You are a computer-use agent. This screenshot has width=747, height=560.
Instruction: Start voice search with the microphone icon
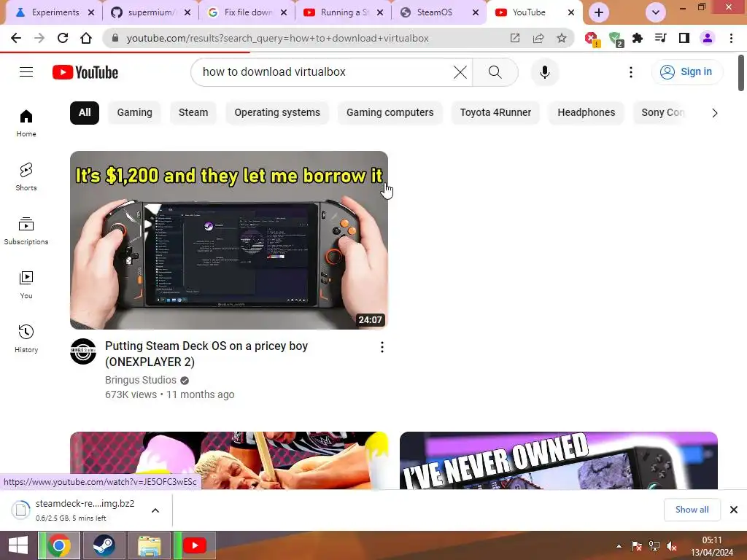pyautogui.click(x=545, y=72)
